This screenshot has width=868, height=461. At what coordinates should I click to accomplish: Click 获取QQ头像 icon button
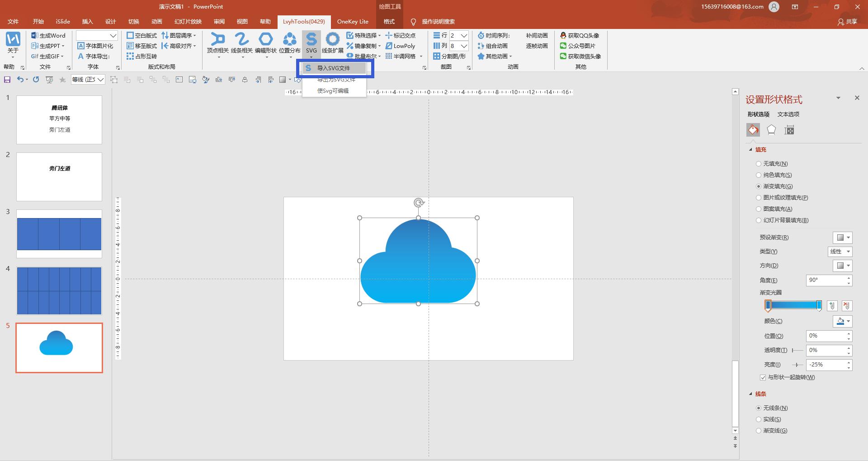[x=580, y=35]
